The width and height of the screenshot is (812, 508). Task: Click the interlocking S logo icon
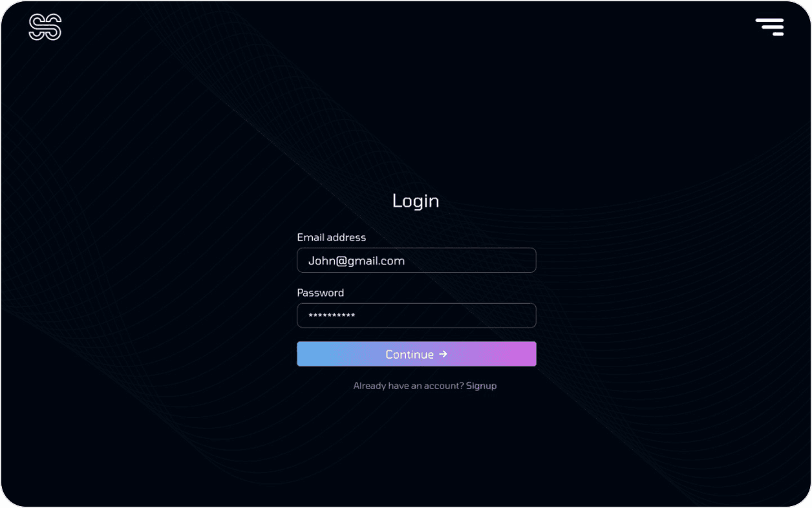click(x=45, y=27)
